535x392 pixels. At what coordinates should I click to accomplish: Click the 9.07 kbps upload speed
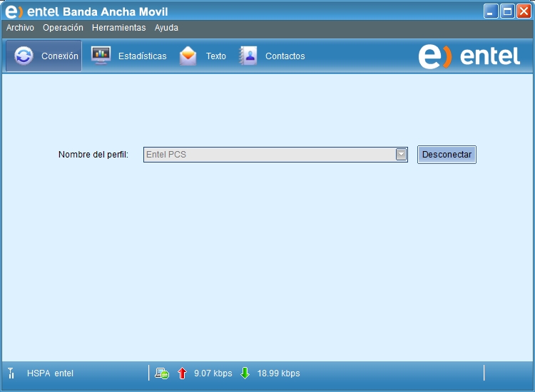coord(213,373)
